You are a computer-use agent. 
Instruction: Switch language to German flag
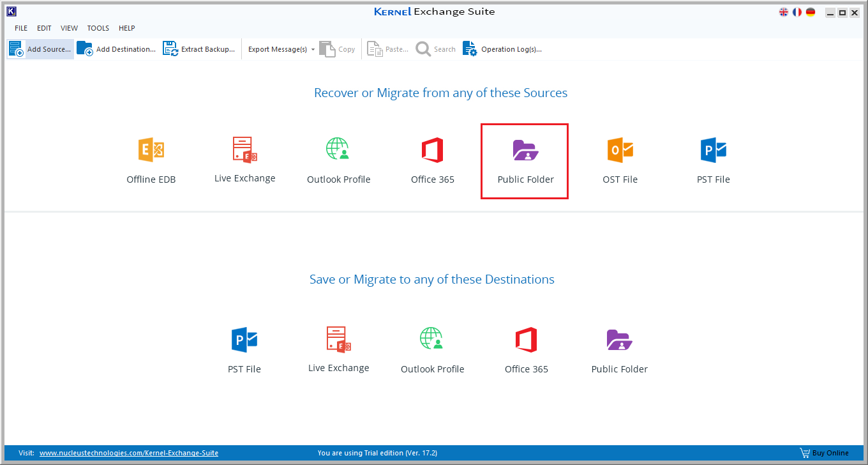[811, 12]
